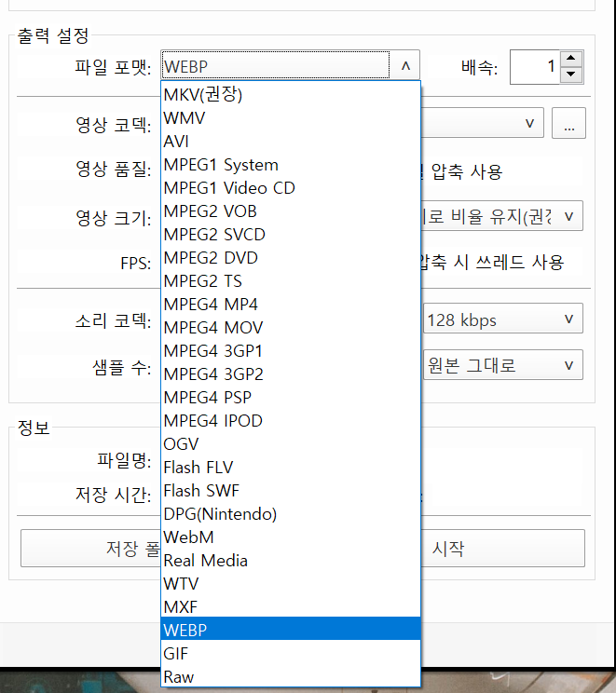Open the 128 kbps bitrate dropdown

coord(503,319)
